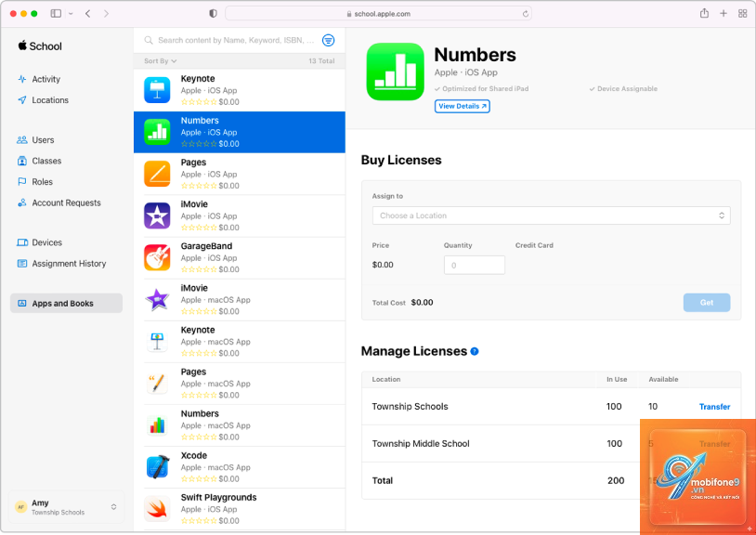The image size is (756, 535).
Task: Select Xcode app icon
Action: pyautogui.click(x=157, y=467)
